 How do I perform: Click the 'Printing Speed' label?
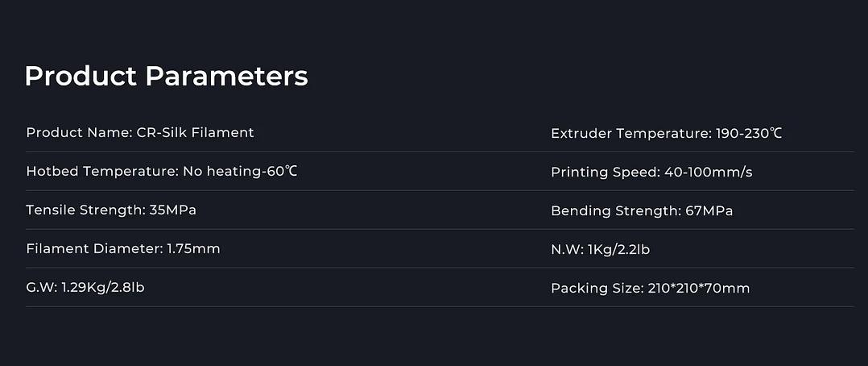click(604, 172)
